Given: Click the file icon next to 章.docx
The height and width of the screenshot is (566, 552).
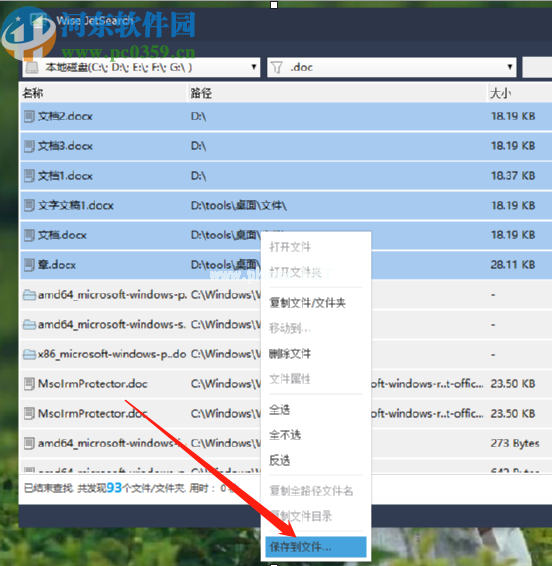Looking at the screenshot, I should (x=29, y=265).
